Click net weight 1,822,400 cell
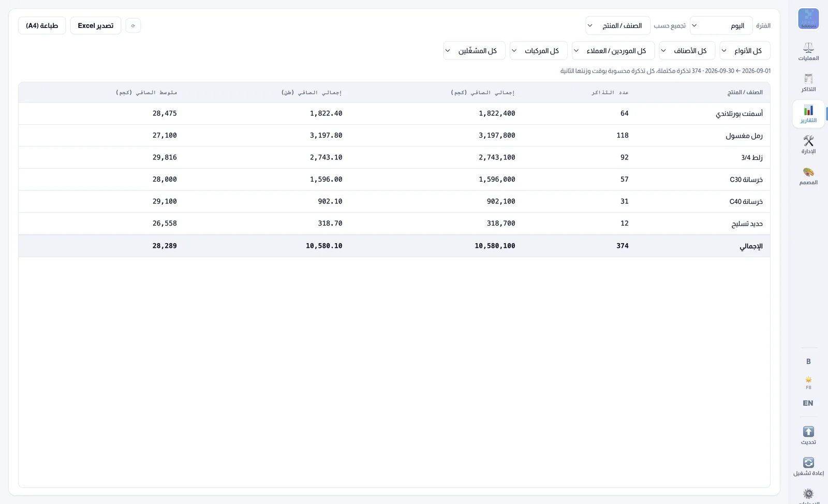The width and height of the screenshot is (828, 504). coord(496,113)
